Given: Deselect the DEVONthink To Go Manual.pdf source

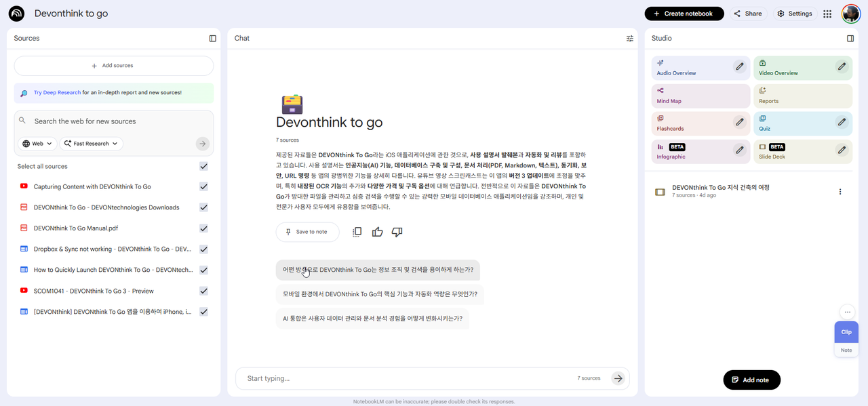Looking at the screenshot, I should (203, 228).
